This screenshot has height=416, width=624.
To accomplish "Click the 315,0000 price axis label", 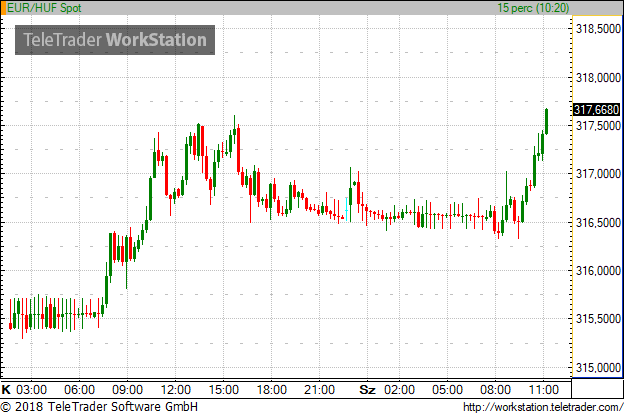I will click(x=598, y=367).
